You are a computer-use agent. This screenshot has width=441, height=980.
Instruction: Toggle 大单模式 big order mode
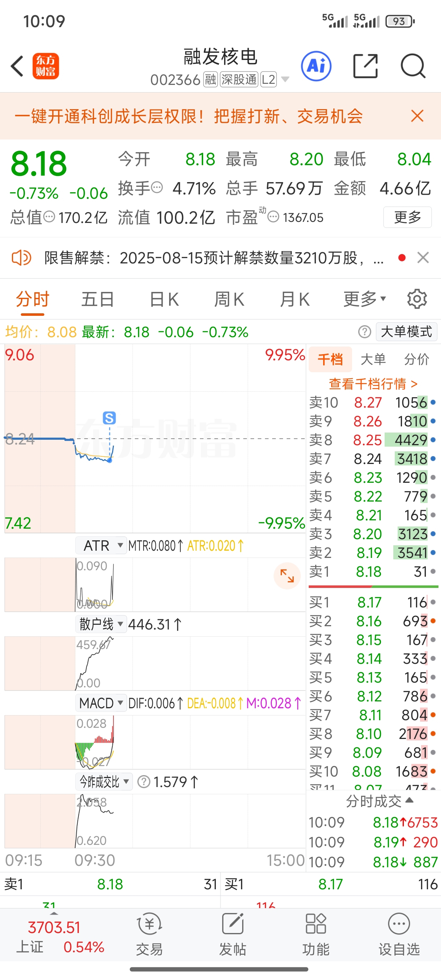point(406,332)
